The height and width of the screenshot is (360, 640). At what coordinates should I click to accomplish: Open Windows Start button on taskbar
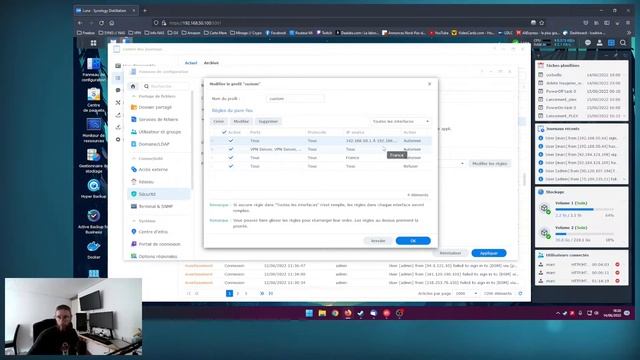click(x=309, y=313)
